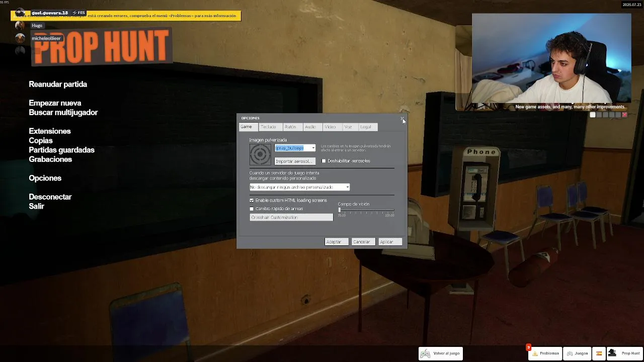Click the Importar aerosol button
The width and height of the screenshot is (644, 362).
295,161
